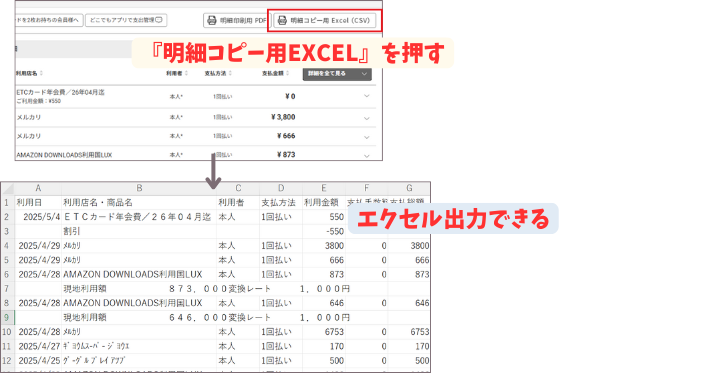This screenshot has height=373, width=714.
Task: Click the 6753 cell in column E
Action: click(324, 332)
